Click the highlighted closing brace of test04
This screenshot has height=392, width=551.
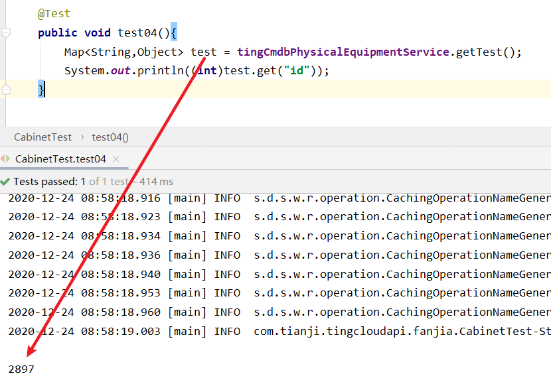click(x=41, y=90)
